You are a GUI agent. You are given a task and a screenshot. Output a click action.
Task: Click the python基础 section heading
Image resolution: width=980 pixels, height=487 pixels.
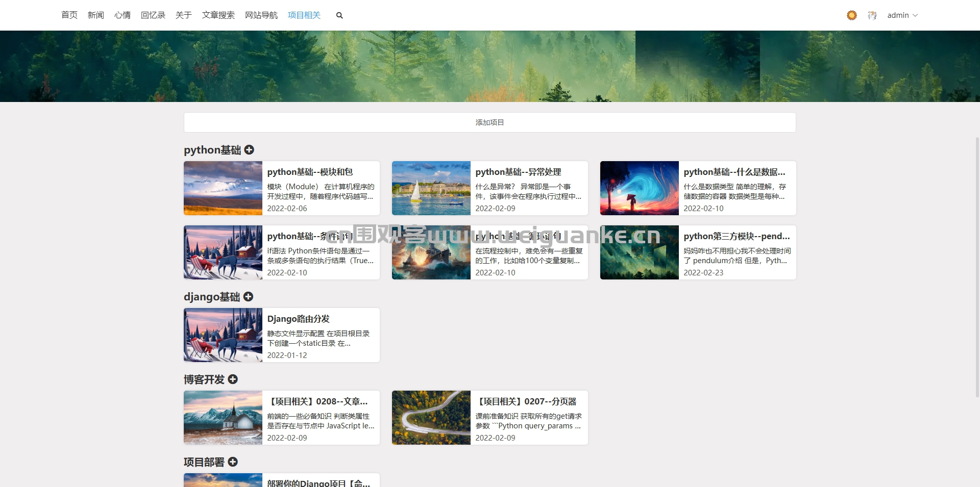pyautogui.click(x=212, y=150)
